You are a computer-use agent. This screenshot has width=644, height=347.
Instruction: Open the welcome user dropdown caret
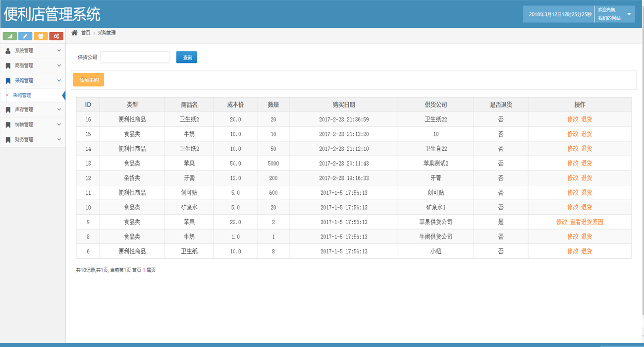pyautogui.click(x=629, y=14)
